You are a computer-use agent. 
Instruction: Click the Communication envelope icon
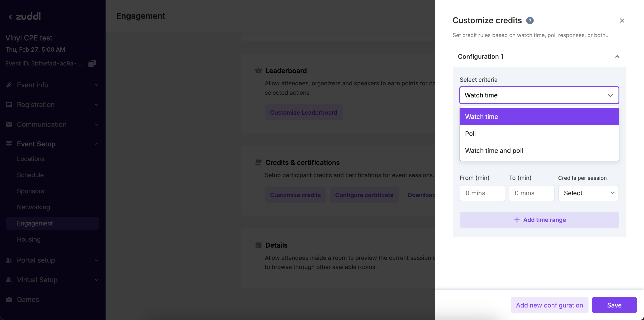pos(9,124)
